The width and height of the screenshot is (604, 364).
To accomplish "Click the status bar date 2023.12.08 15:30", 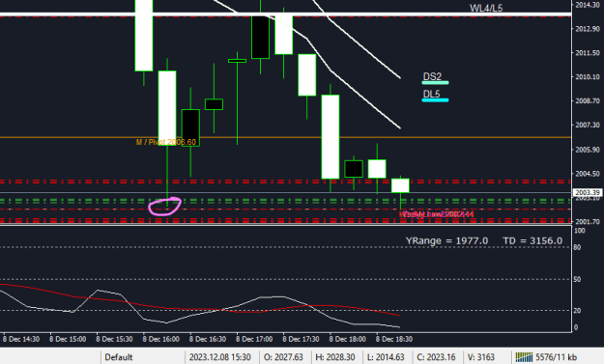I will point(220,357).
